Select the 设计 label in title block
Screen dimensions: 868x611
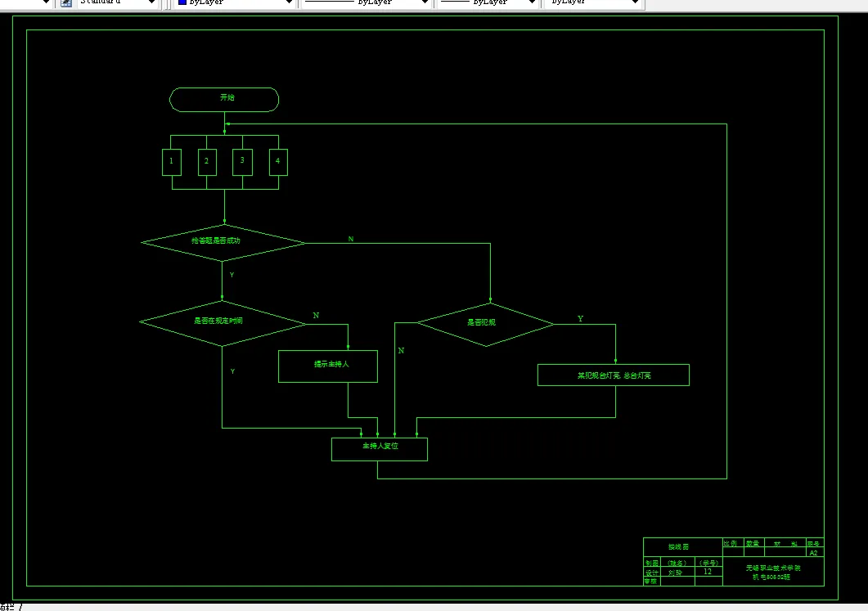coord(652,573)
